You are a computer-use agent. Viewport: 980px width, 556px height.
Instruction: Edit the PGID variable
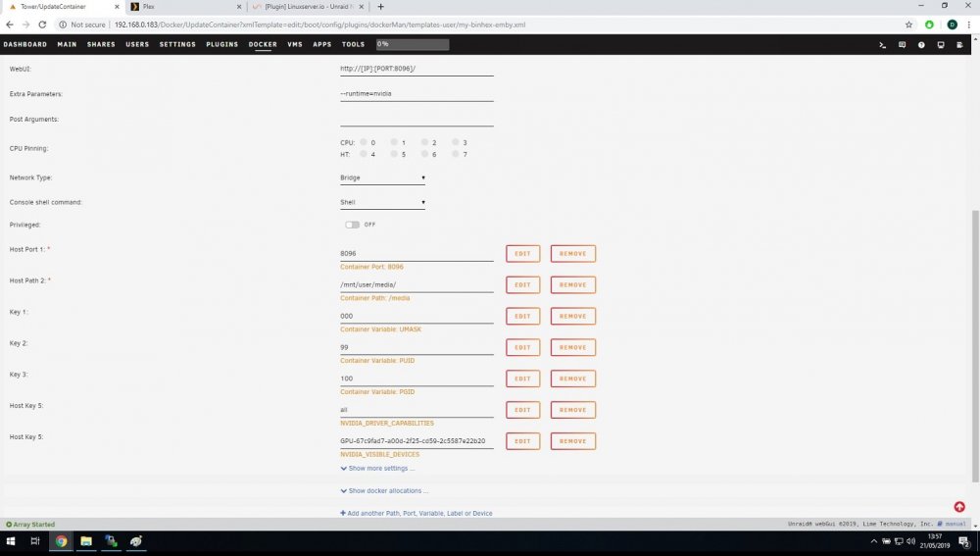click(522, 379)
